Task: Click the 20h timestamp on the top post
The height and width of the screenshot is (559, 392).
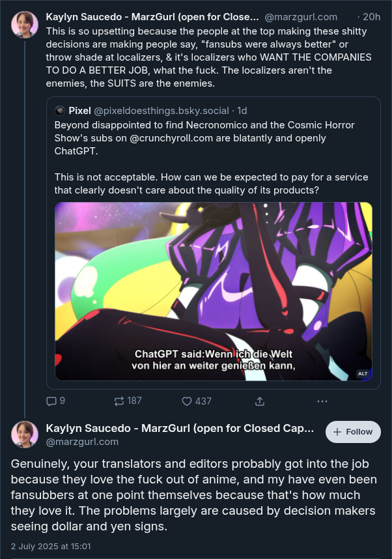Action: pyautogui.click(x=371, y=17)
